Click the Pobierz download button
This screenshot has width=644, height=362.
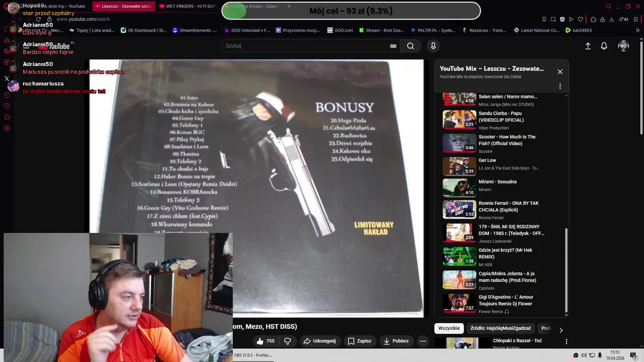point(396,341)
